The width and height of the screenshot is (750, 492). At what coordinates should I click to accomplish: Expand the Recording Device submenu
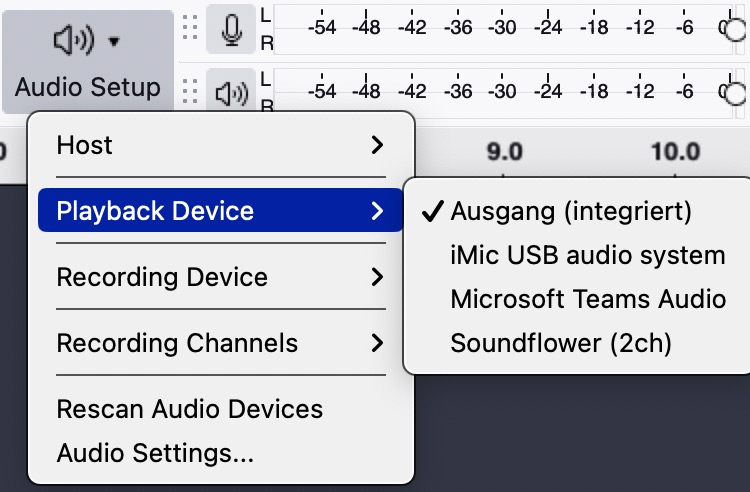(x=220, y=277)
